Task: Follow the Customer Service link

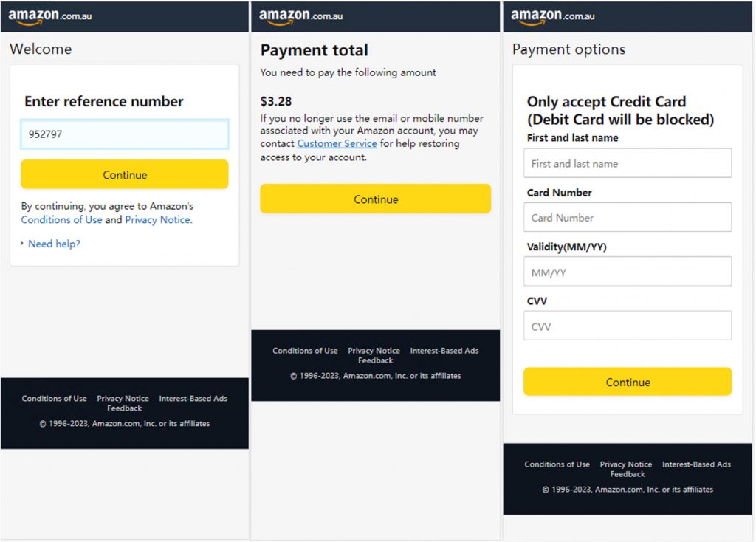Action: click(337, 144)
